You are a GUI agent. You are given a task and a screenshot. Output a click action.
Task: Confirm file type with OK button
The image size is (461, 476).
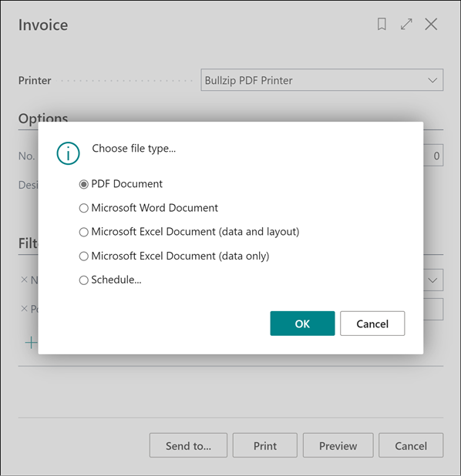[302, 323]
